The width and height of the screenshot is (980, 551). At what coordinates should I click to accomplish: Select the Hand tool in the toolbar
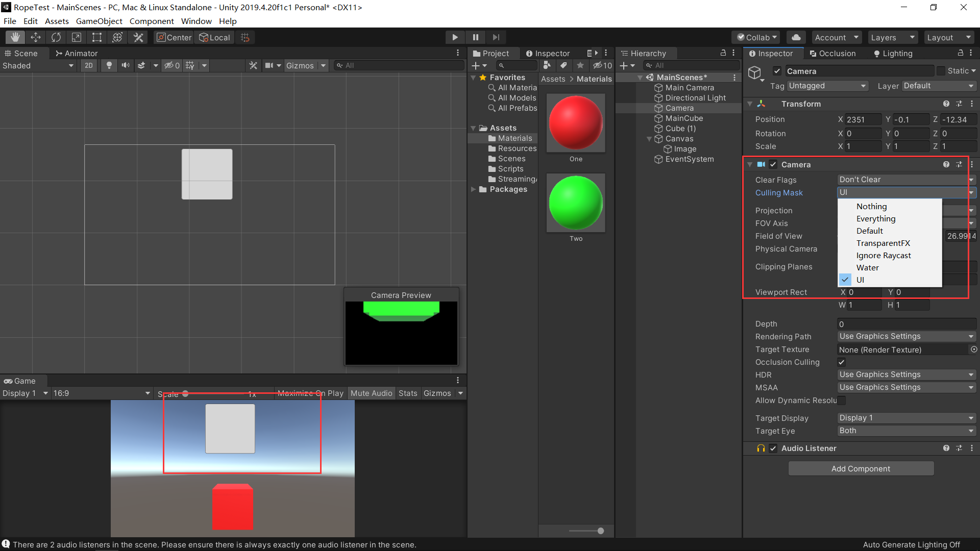point(15,37)
